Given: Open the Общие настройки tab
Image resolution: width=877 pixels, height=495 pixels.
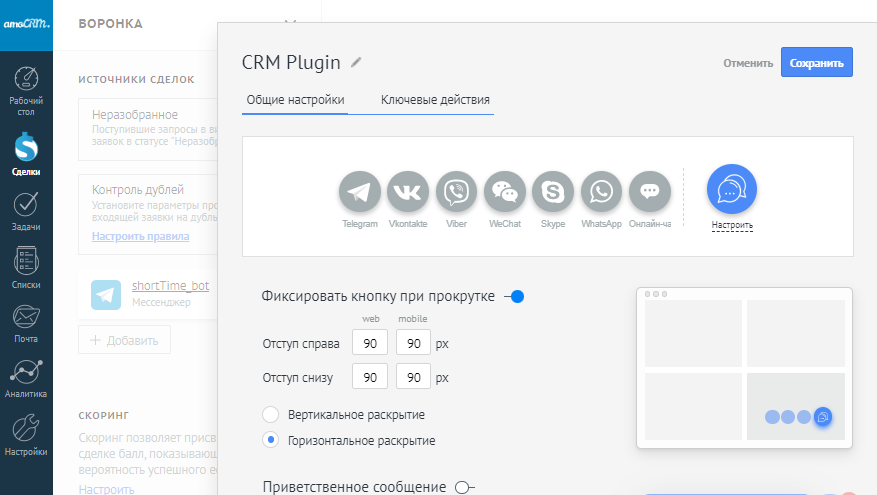Looking at the screenshot, I should pyautogui.click(x=295, y=100).
